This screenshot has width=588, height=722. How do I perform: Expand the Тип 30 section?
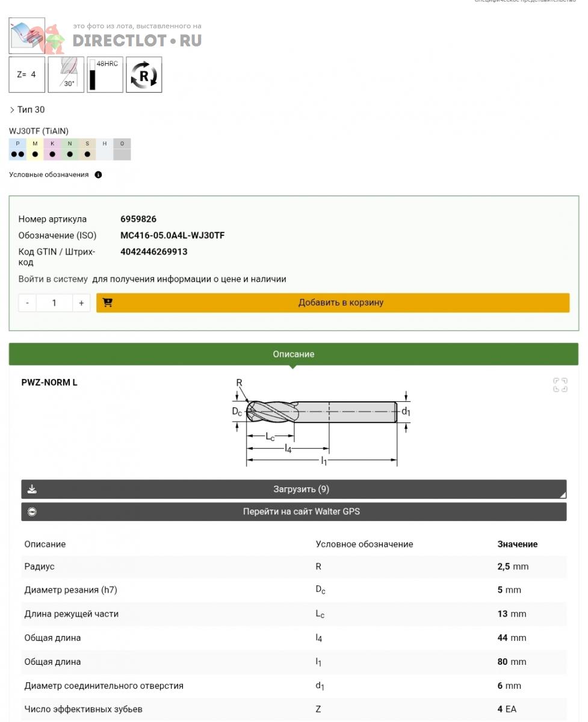pos(27,110)
